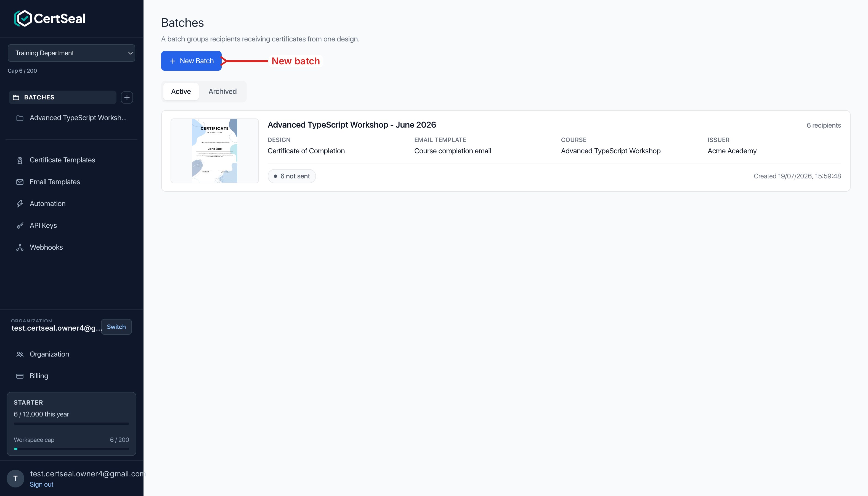Viewport: 868px width, 496px height.
Task: Click the key icon for API Keys
Action: (20, 226)
